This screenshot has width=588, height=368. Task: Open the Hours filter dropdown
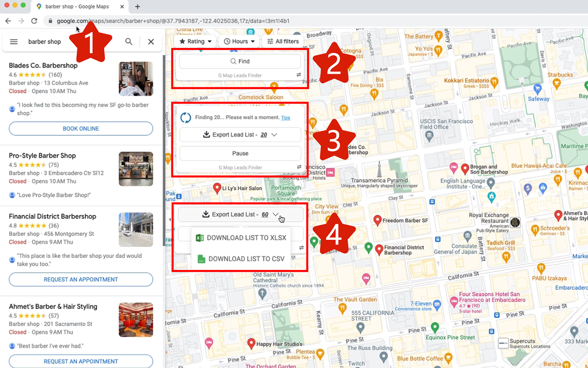tap(238, 41)
